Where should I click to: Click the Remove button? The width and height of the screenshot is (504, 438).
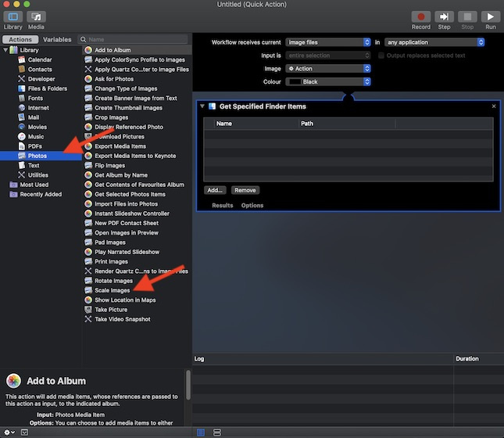(x=245, y=190)
